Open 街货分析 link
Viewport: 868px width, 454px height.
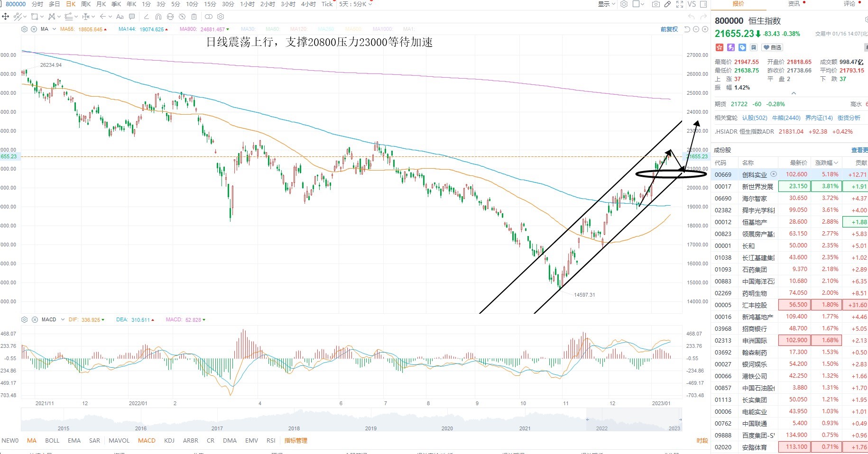point(849,118)
